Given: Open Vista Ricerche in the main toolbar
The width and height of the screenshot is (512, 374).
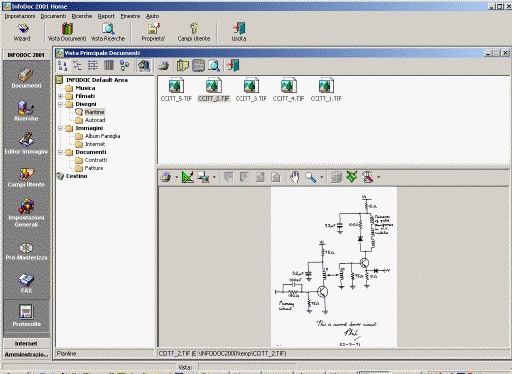Looking at the screenshot, I should tap(108, 32).
